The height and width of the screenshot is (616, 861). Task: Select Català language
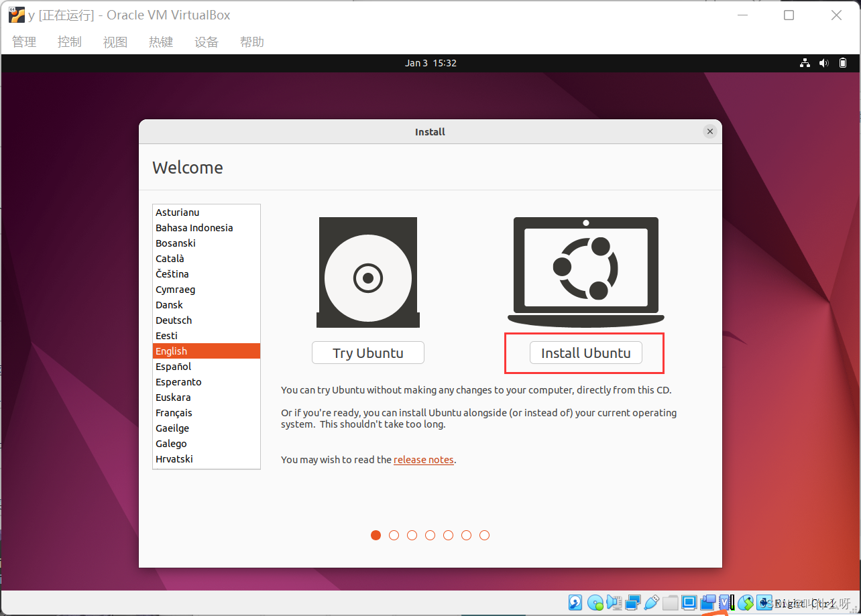pyautogui.click(x=207, y=259)
